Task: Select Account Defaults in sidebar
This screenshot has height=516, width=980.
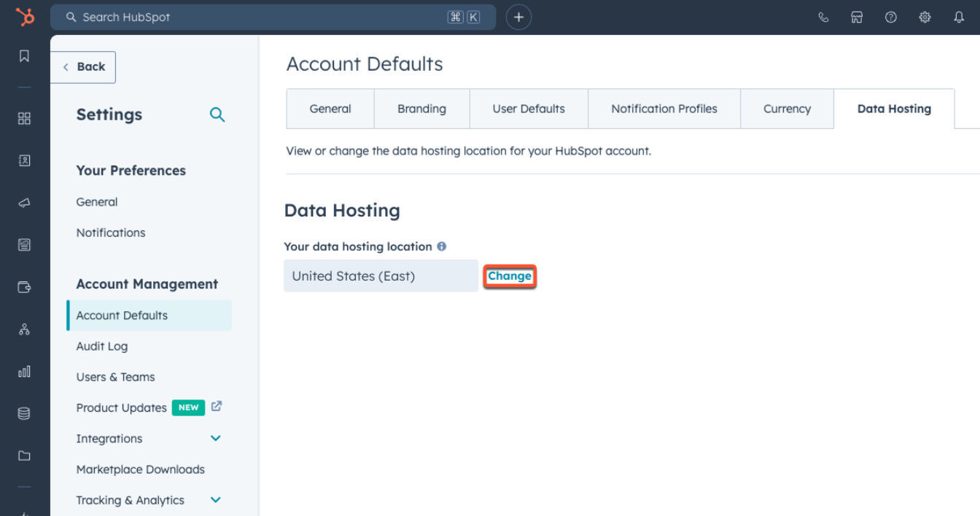Action: [x=149, y=316]
